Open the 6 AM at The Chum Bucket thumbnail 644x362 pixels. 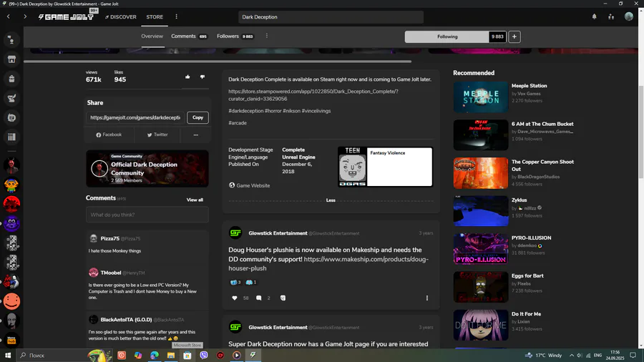tap(481, 135)
